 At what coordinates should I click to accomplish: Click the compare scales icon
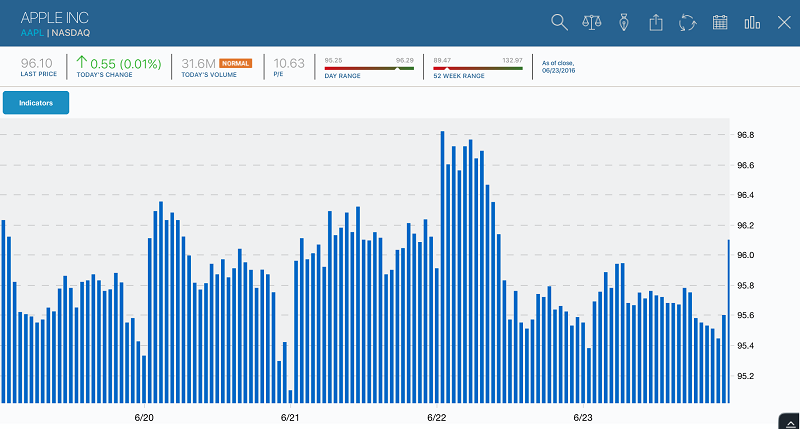click(592, 22)
